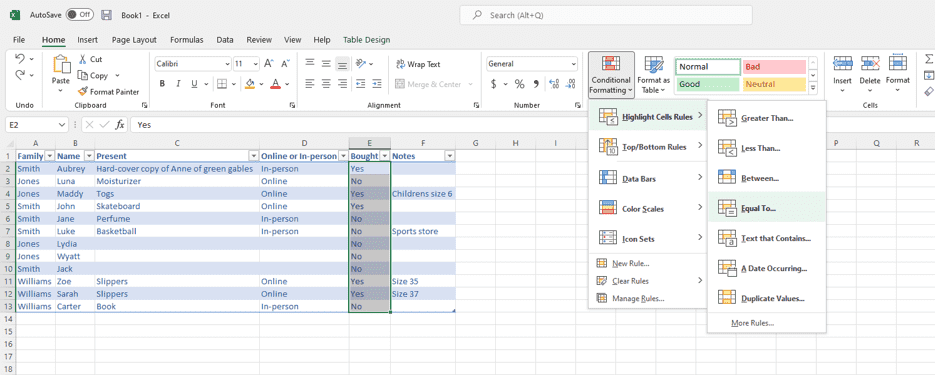935x375 pixels.
Task: Click the Insert Function fx icon
Action: coord(120,125)
